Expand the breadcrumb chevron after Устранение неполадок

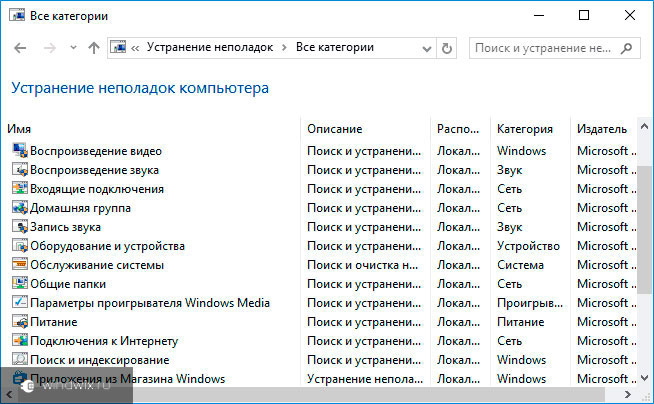pos(284,48)
